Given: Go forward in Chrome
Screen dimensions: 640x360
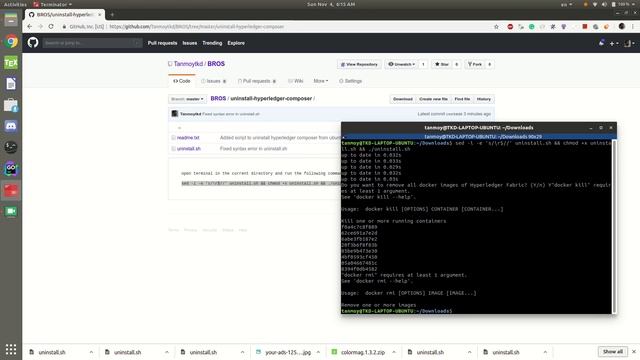Looking at the screenshot, I should pos(40,27).
